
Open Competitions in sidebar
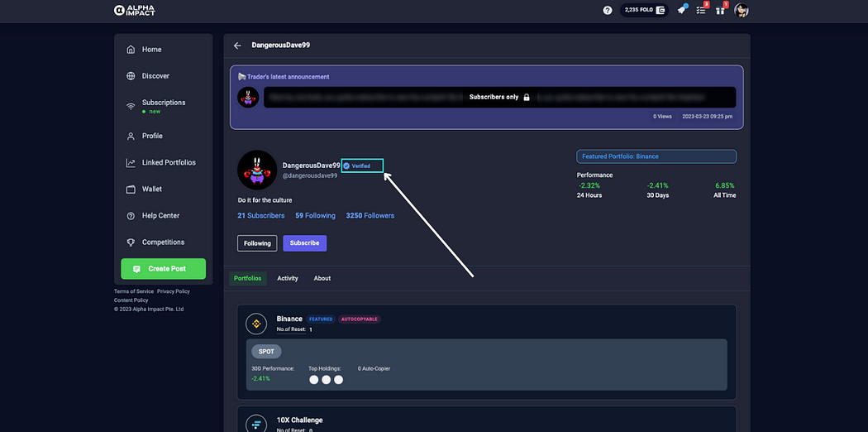[164, 242]
